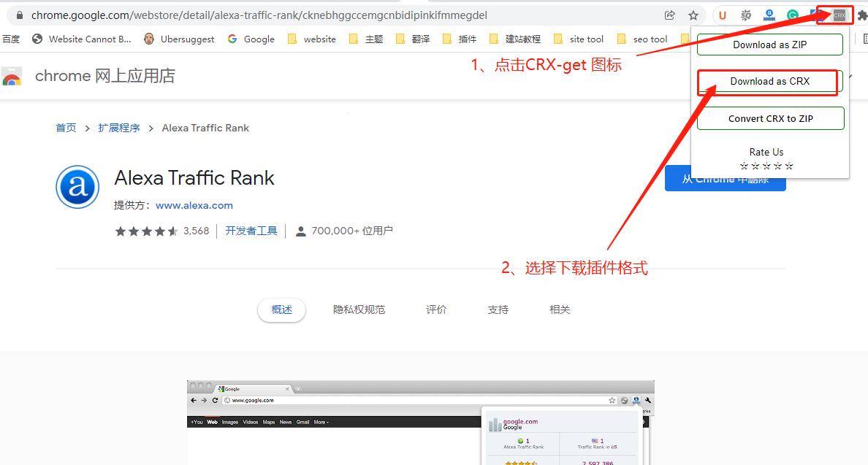Click the '700,000+ 位用户' text
868x465 pixels.
tap(352, 231)
